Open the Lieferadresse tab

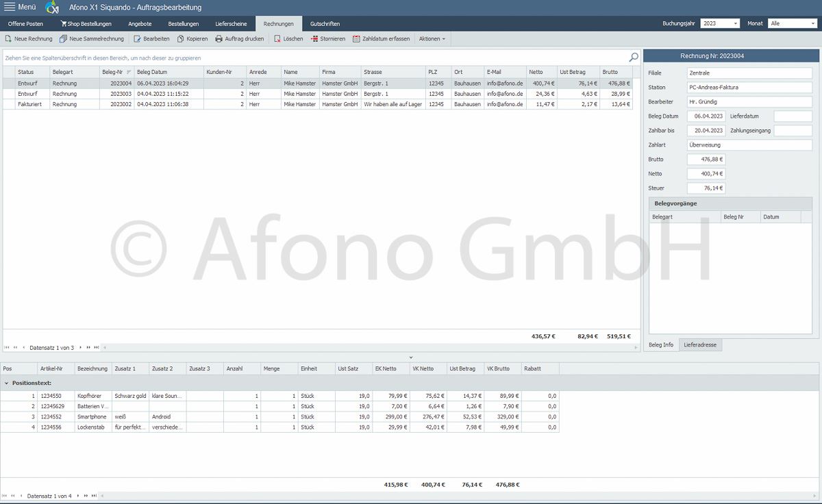tap(700, 345)
